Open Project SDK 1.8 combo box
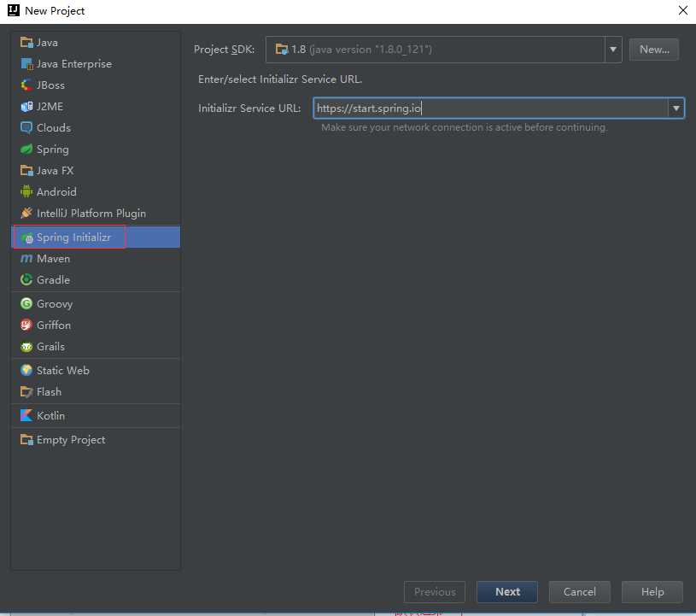This screenshot has height=616, width=696. click(x=436, y=50)
